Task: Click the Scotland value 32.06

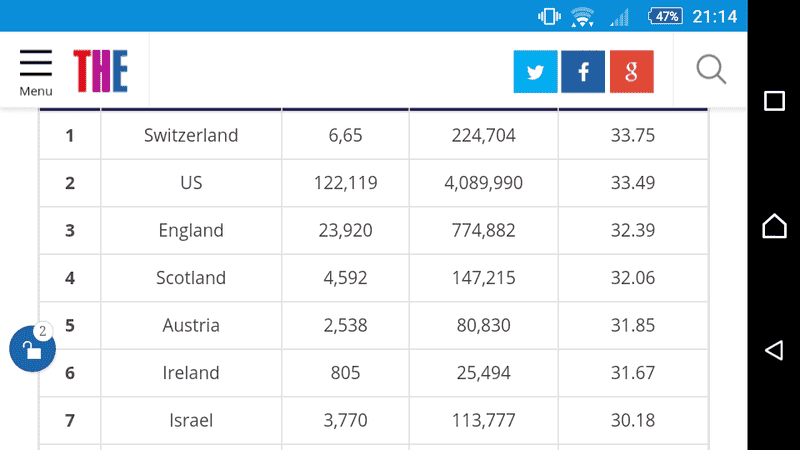Action: pyautogui.click(x=632, y=278)
